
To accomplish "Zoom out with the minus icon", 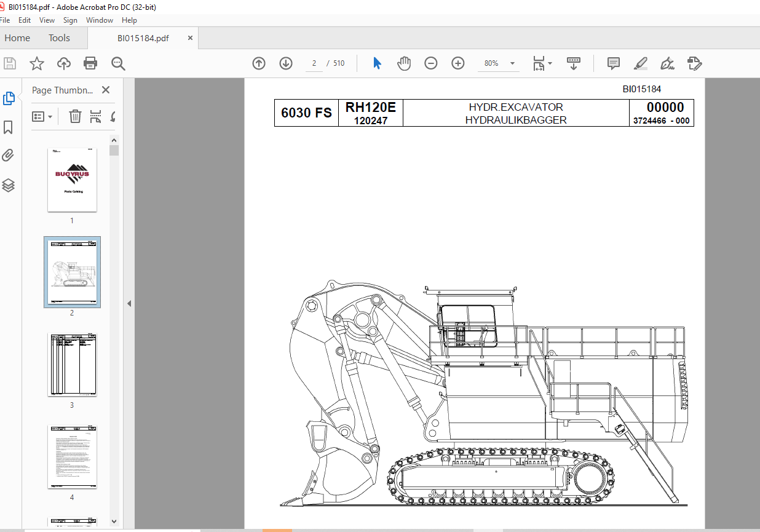I will point(431,63).
